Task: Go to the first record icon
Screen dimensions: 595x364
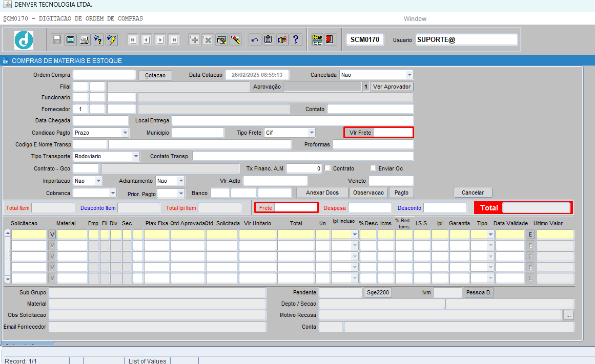Action: tap(133, 40)
